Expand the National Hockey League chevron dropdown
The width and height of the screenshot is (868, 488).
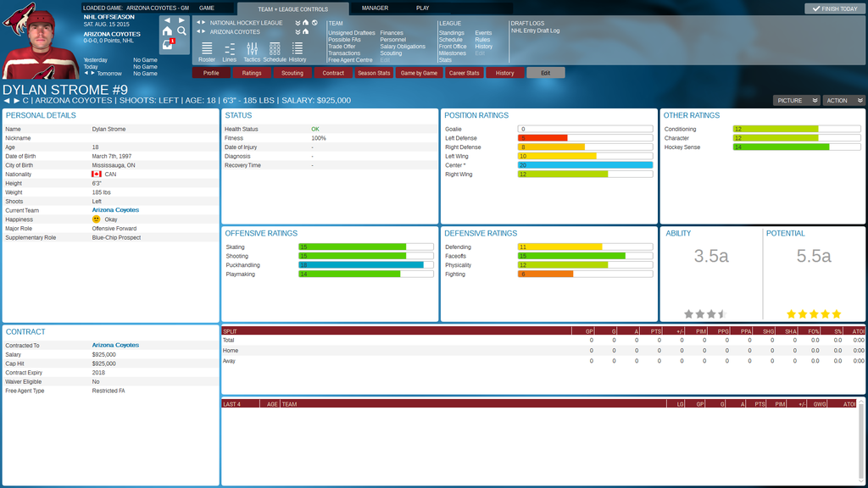coord(298,23)
